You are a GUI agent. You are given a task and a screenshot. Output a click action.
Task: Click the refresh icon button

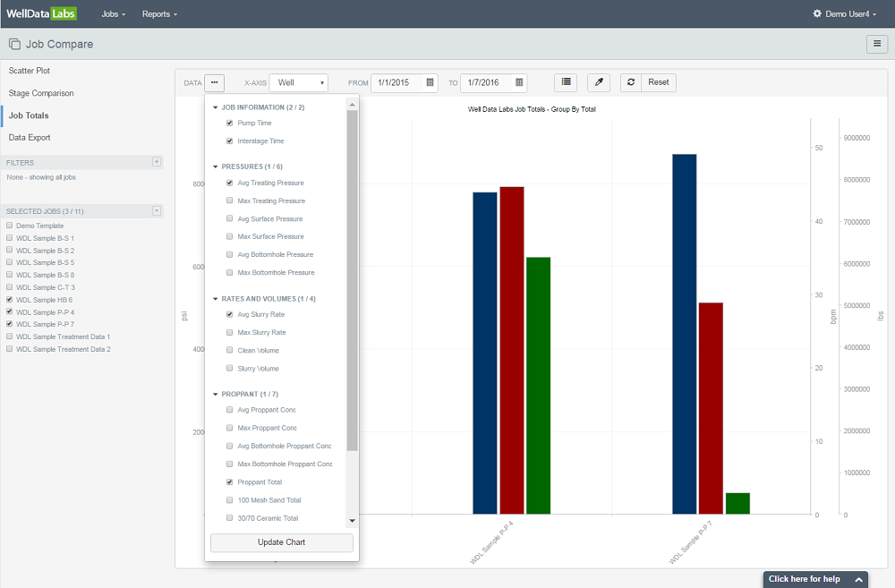tap(631, 82)
